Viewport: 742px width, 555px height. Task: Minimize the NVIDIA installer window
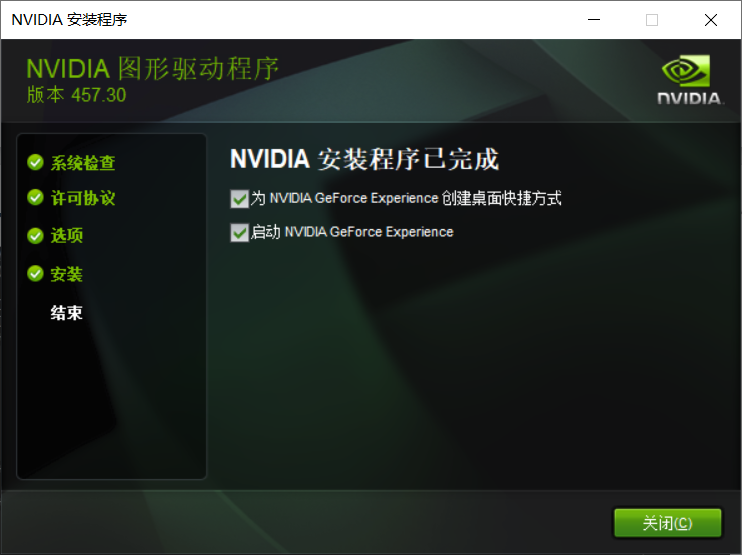tap(594, 20)
